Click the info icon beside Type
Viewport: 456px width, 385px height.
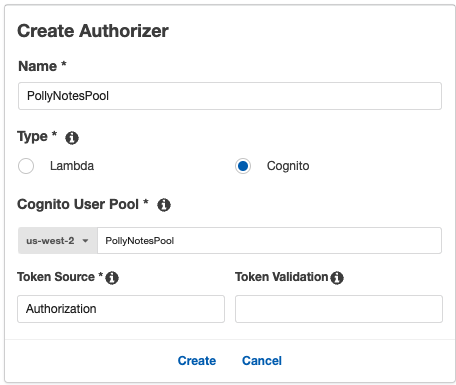point(72,138)
